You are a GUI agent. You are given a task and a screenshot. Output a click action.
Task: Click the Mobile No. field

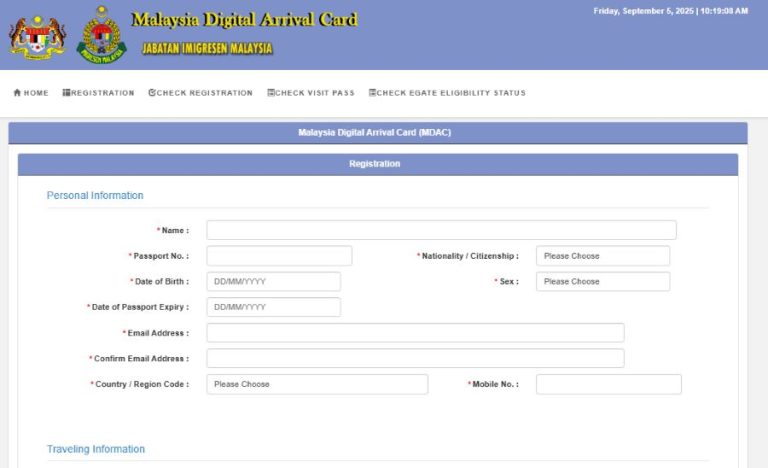[x=609, y=384]
